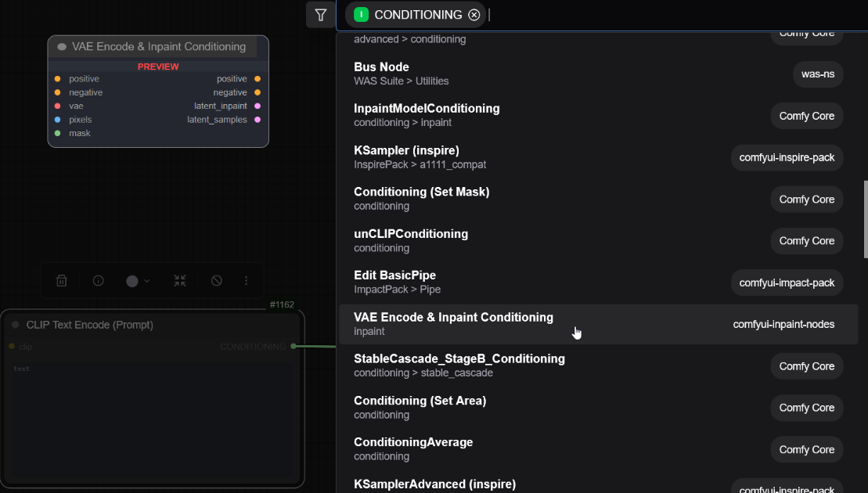Click the was-ns badge on Bus Node
This screenshot has width=868, height=493.
[818, 74]
